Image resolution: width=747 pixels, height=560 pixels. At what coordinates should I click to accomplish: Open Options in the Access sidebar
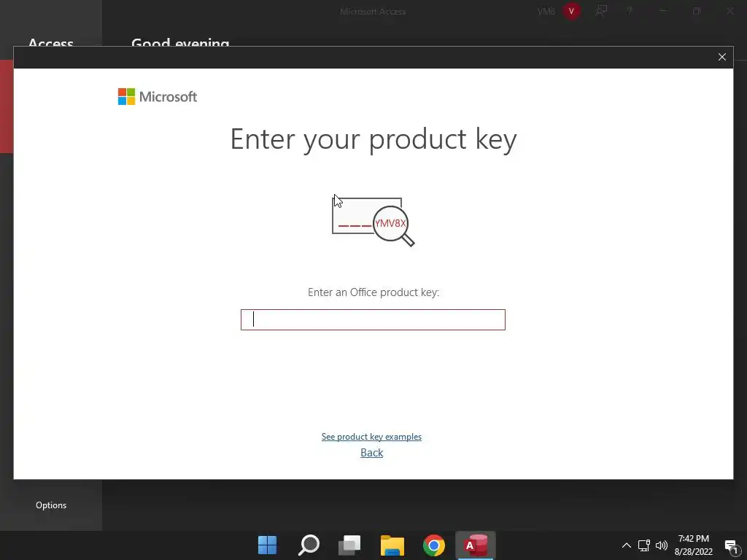coord(51,505)
